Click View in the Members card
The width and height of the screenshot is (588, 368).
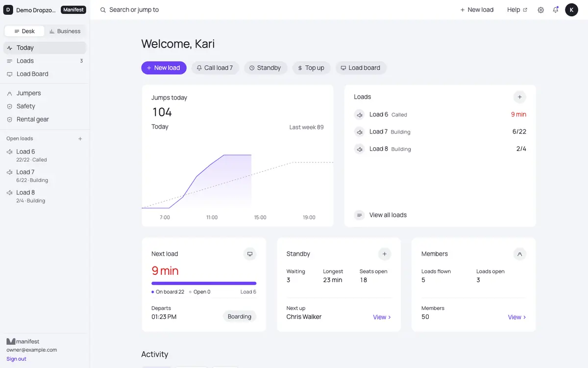pyautogui.click(x=517, y=317)
